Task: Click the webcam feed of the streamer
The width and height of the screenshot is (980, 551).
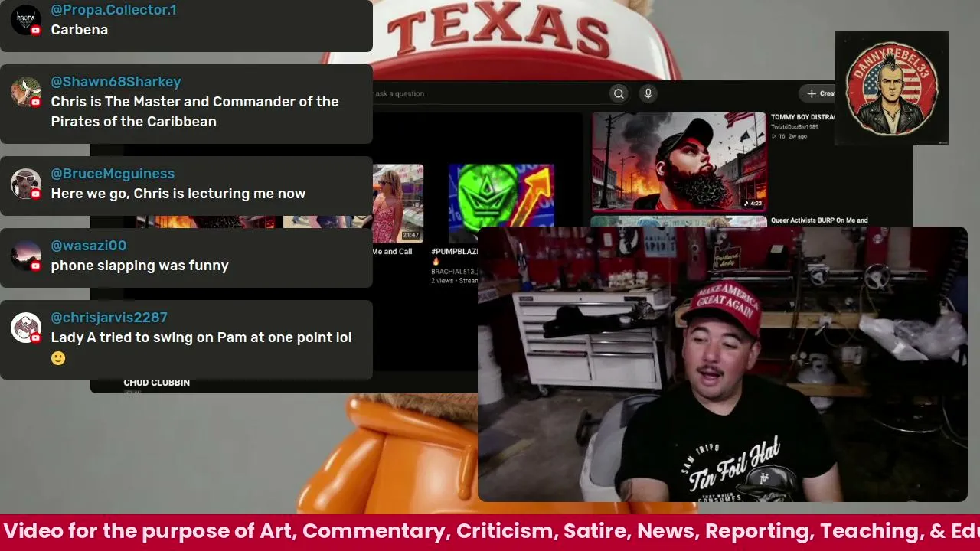Action: click(x=722, y=364)
